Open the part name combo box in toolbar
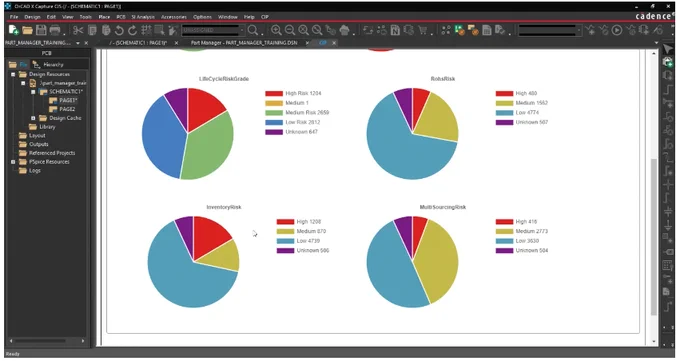The image size is (680, 361). [213, 30]
